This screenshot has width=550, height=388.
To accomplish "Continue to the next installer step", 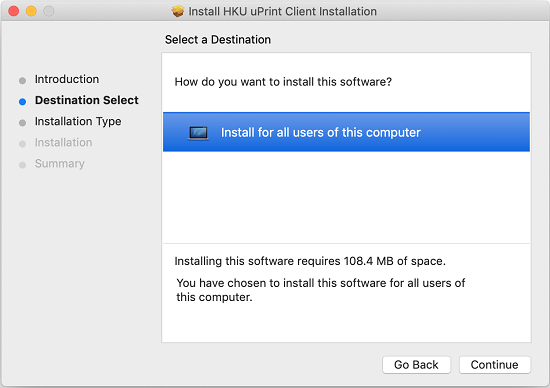I will (x=495, y=365).
